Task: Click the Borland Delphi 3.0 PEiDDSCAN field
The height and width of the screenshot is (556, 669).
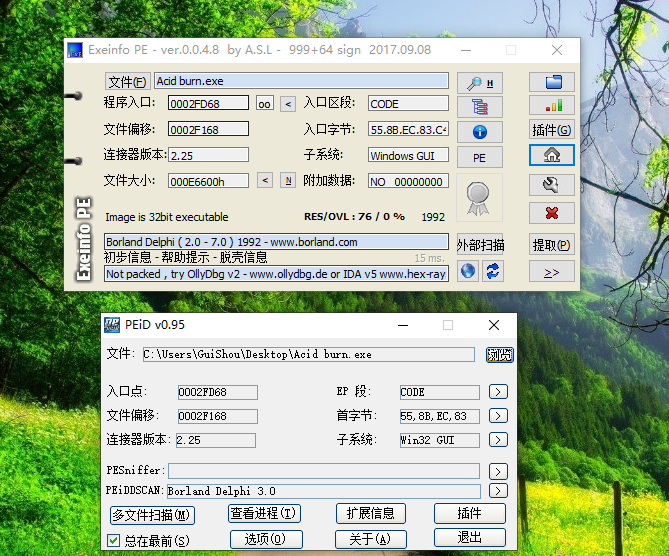Action: click(324, 491)
